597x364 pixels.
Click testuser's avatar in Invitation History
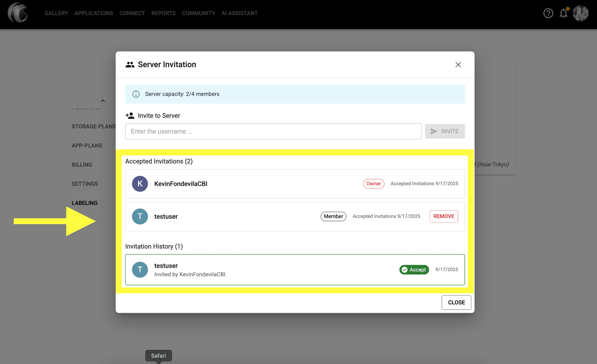(140, 270)
